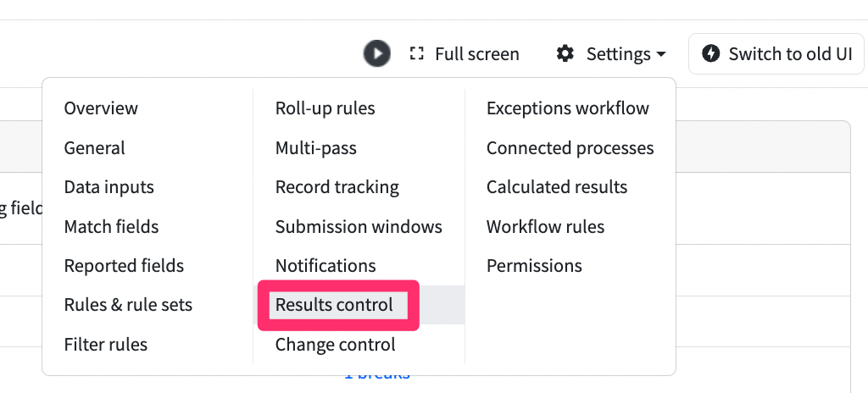Choose Filter rules option
This screenshot has height=393, width=868.
[x=106, y=344]
